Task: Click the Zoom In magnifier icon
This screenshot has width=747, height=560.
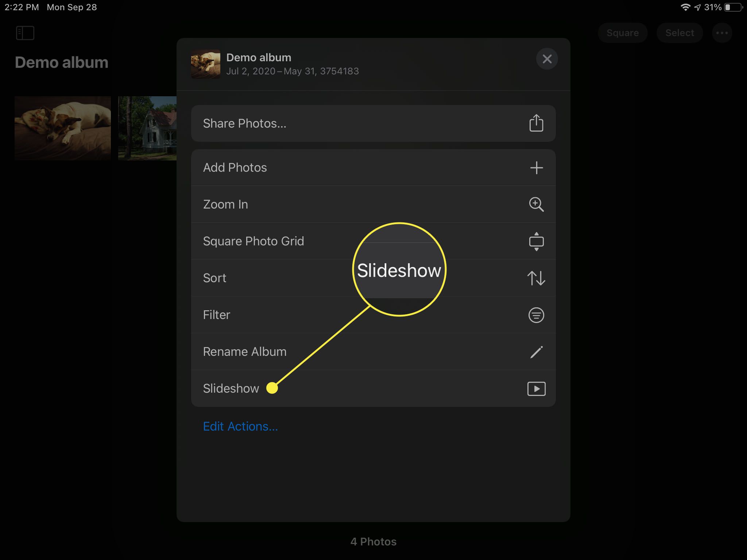Action: [535, 204]
